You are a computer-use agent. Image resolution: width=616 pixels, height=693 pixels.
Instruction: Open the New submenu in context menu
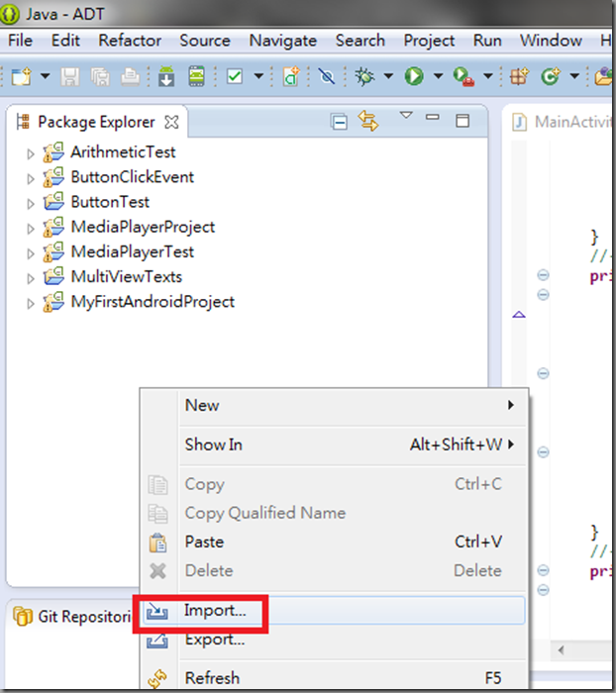tap(334, 405)
